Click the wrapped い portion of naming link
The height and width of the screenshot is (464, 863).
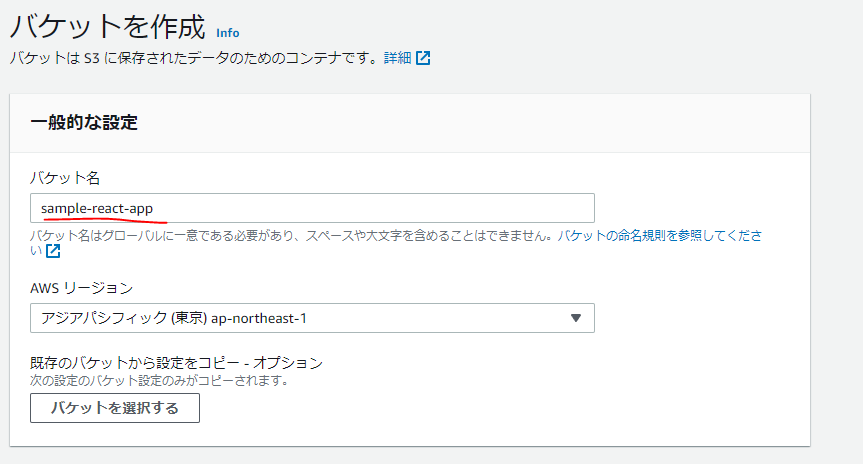(x=36, y=251)
